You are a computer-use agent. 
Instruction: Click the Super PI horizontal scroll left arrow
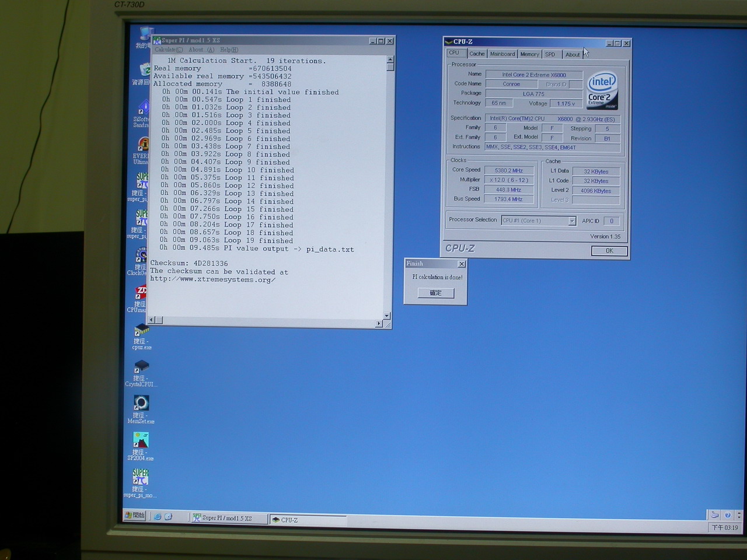pos(152,320)
